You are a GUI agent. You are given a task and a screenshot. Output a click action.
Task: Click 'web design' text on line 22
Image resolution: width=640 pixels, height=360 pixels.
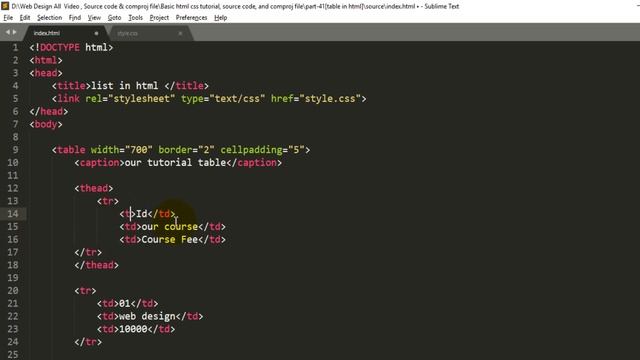click(147, 316)
